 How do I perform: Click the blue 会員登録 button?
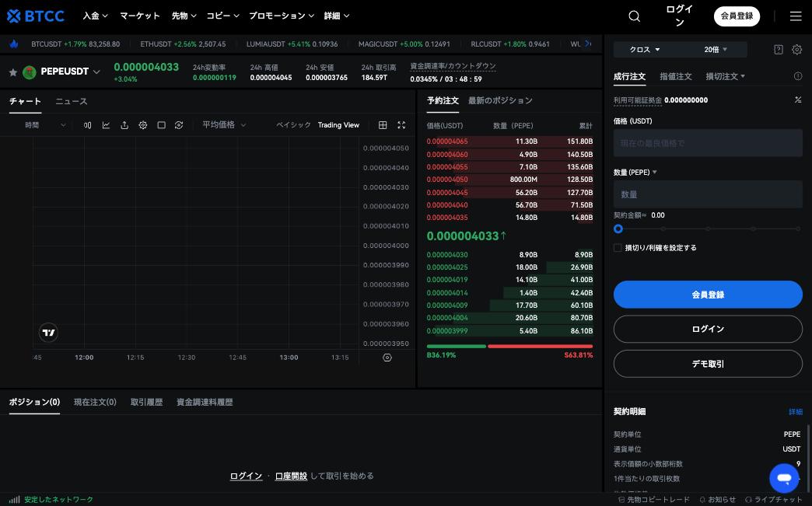point(708,295)
